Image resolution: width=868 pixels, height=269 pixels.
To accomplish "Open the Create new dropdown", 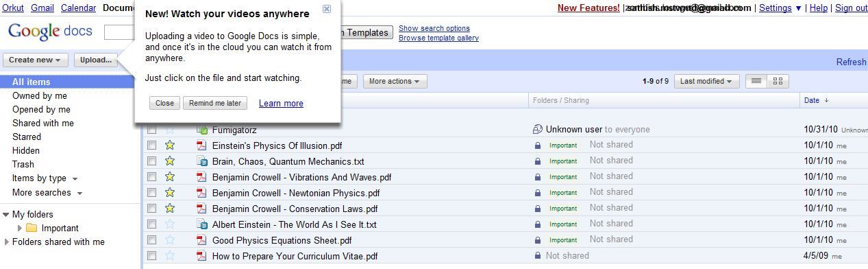I will point(36,60).
